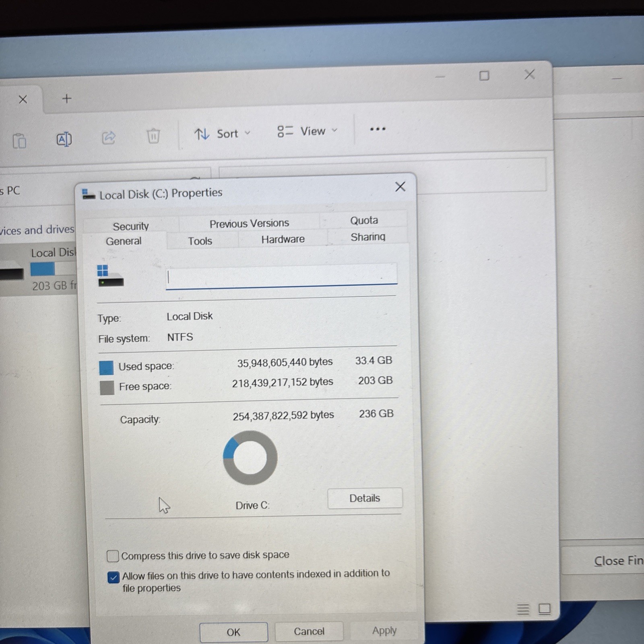The image size is (644, 644).
Task: Click the Details button
Action: tap(365, 498)
